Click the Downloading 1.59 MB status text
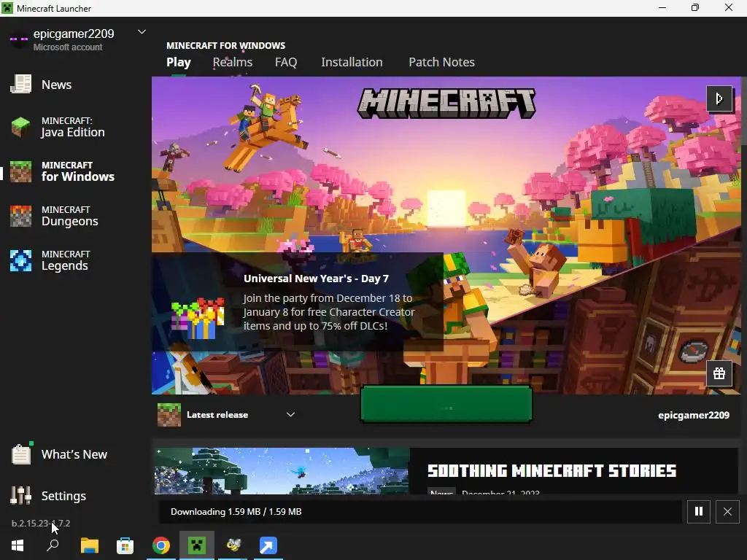The height and width of the screenshot is (560, 747). (236, 511)
